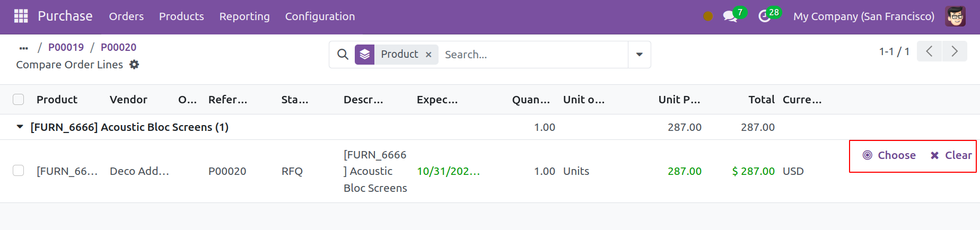Click the Choose button
980x230 pixels.
tap(889, 155)
